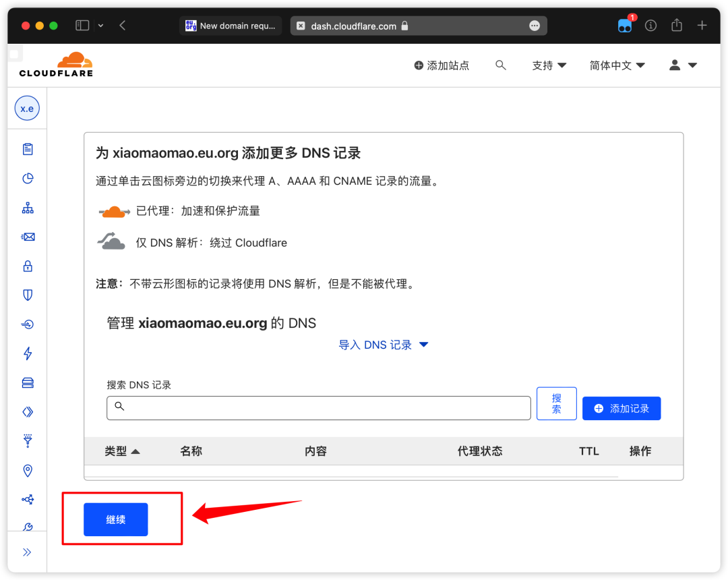
Task: Toggle the Safari sidebar button
Action: [x=82, y=26]
